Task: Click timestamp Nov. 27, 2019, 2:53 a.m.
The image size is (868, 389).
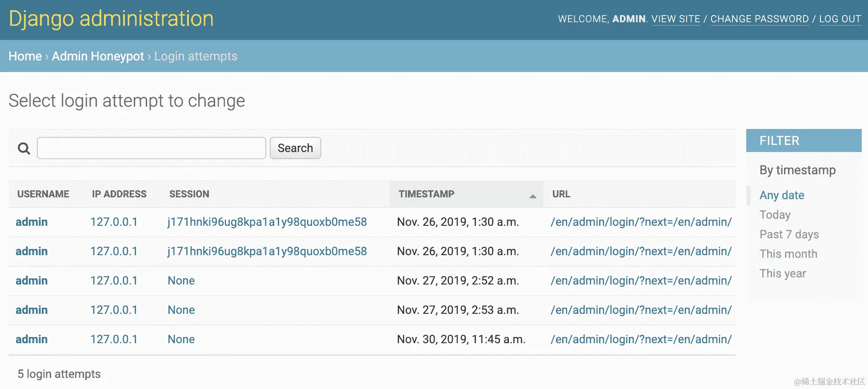Action: click(x=458, y=310)
